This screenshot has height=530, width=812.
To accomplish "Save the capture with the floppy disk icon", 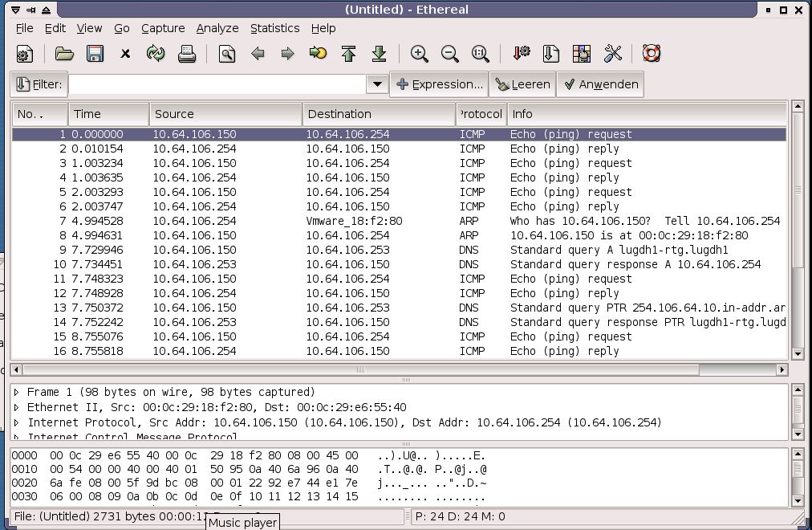I will point(95,53).
